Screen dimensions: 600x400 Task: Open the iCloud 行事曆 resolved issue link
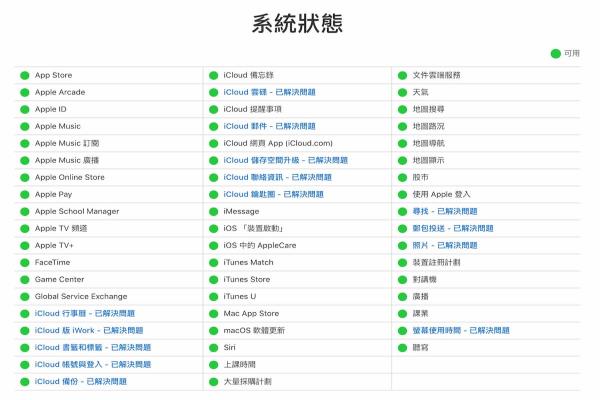(85, 313)
